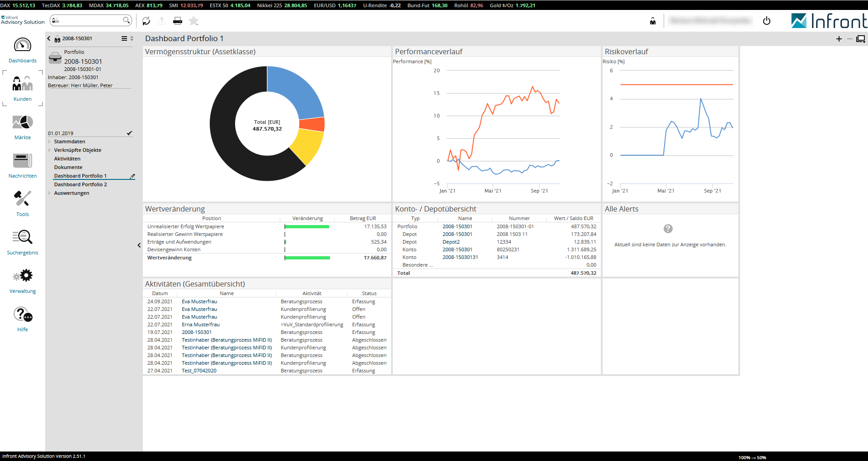Open the Märkte section icon
Image resolution: width=868 pixels, height=461 pixels.
point(23,123)
